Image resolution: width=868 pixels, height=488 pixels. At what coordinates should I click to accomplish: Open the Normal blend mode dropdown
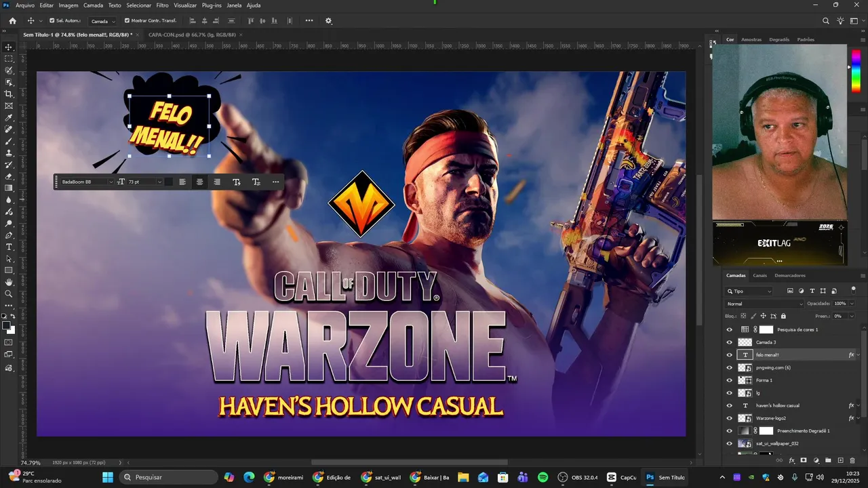[x=764, y=304]
